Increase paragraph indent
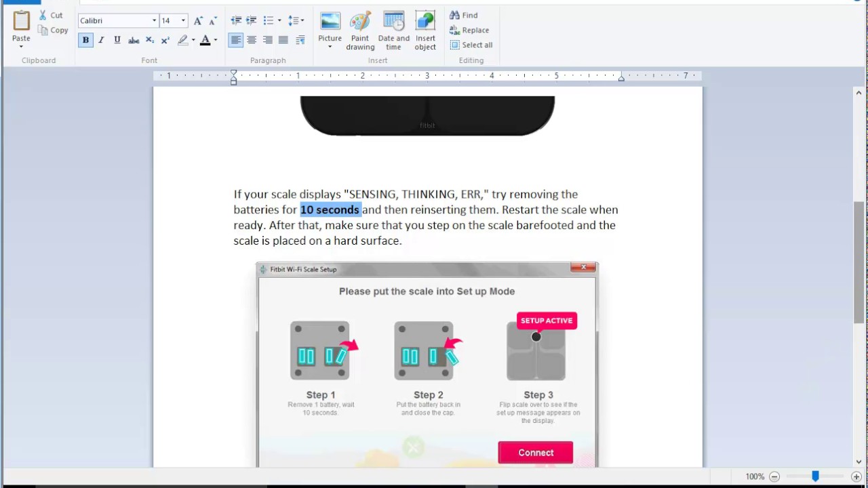 [252, 21]
